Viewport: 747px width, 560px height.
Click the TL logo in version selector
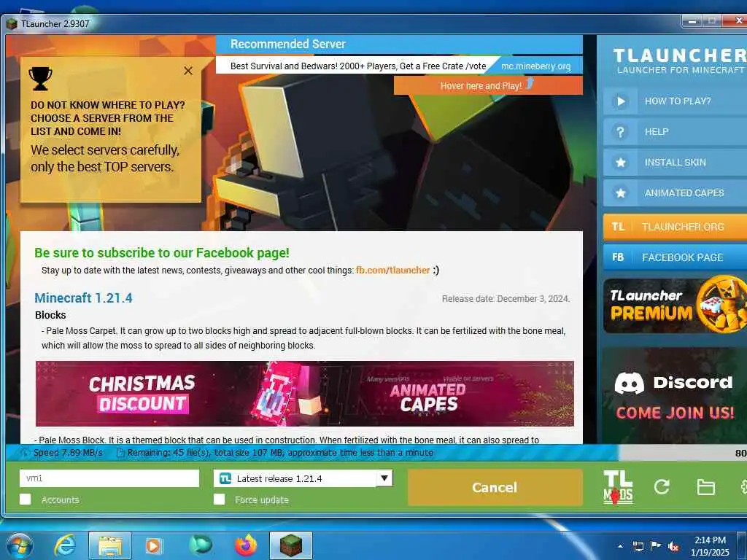(x=225, y=478)
